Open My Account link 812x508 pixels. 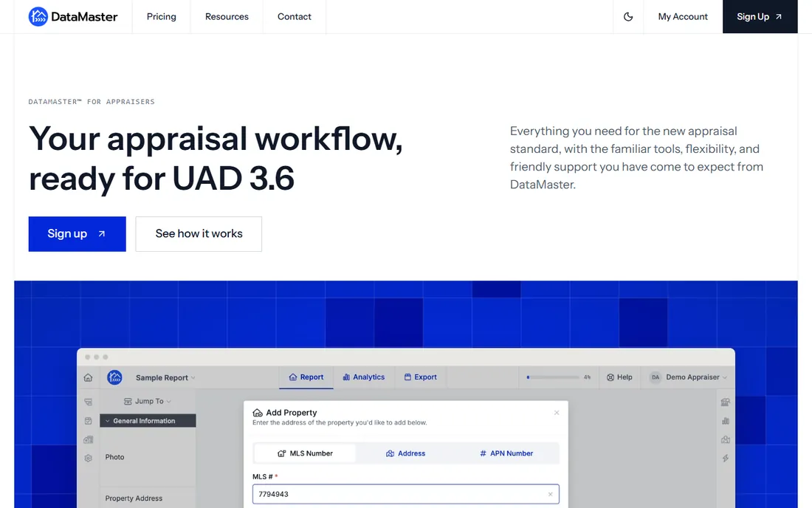(x=683, y=16)
